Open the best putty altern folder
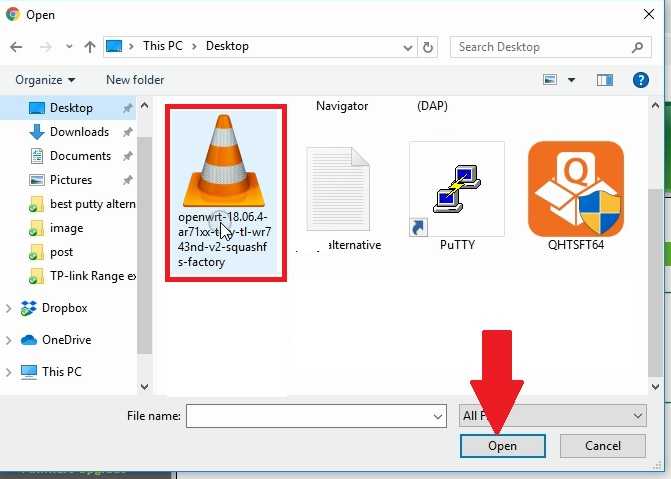This screenshot has width=671, height=479. click(x=81, y=204)
